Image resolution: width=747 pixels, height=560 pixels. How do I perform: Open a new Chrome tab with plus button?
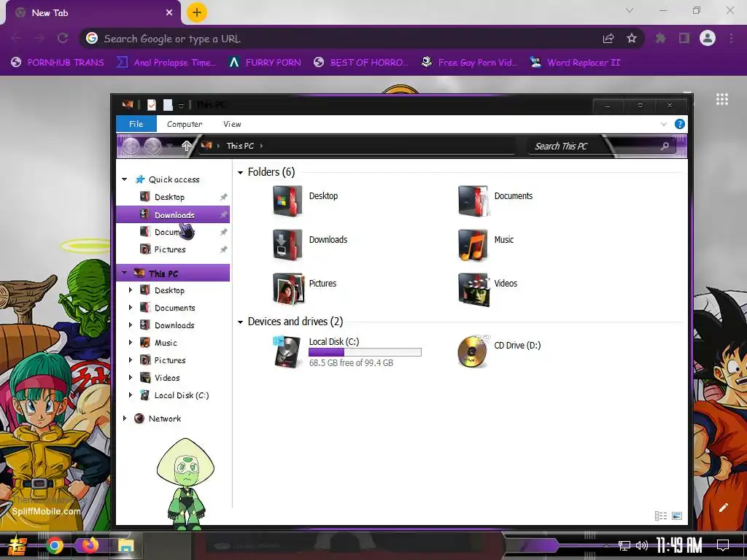(x=197, y=12)
